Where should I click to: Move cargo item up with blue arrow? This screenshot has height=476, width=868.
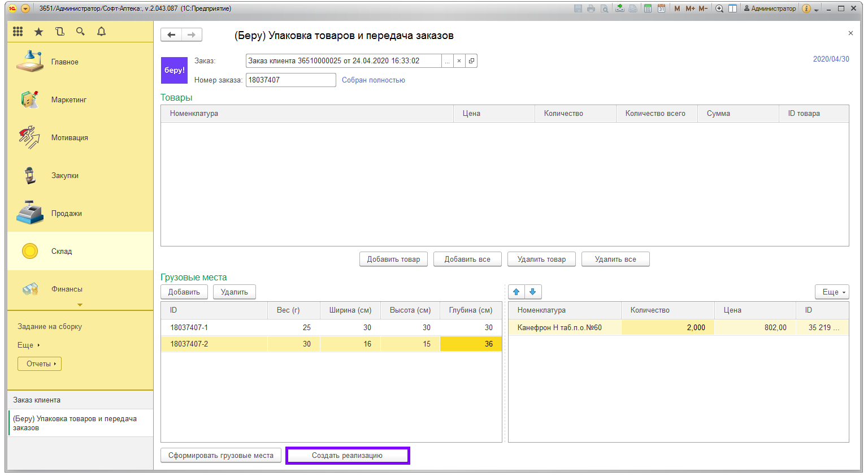tap(516, 292)
